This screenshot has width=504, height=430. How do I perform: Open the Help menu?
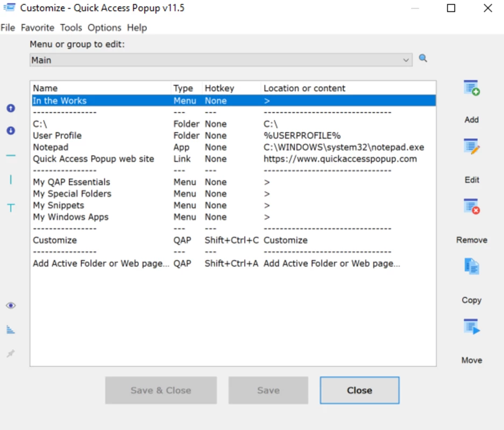tap(137, 27)
